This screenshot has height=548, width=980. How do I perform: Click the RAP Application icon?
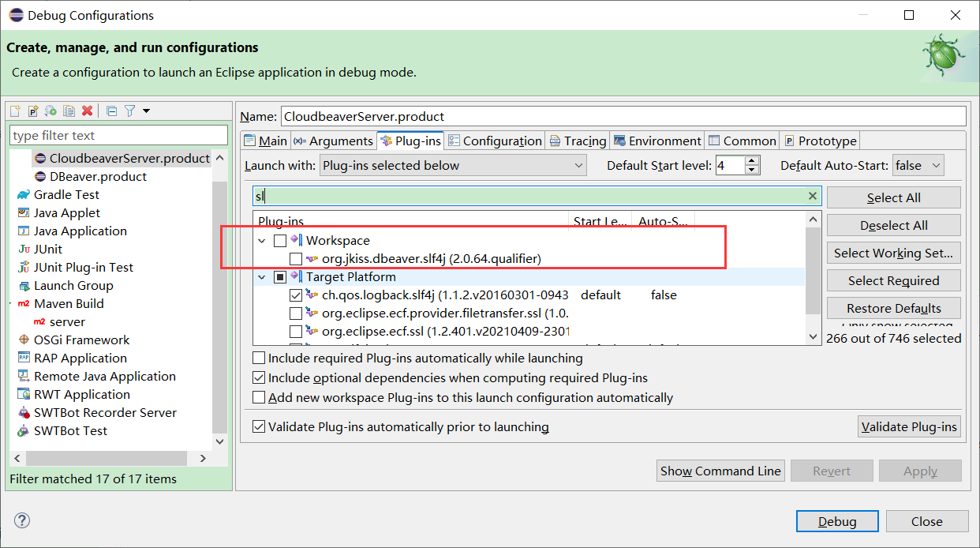(24, 358)
